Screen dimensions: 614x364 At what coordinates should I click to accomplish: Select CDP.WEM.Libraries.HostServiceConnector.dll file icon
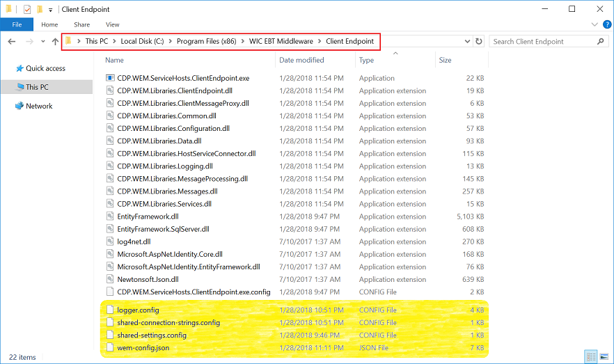(x=110, y=153)
